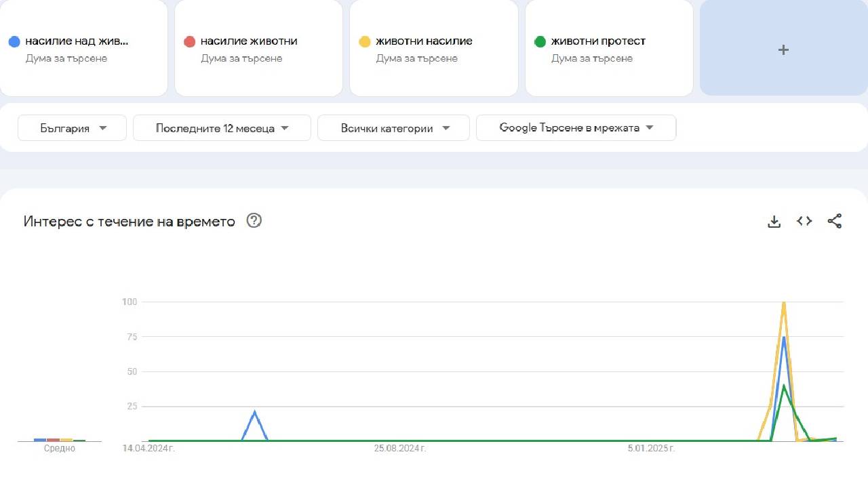Click the blue color dot of first search term

15,41
